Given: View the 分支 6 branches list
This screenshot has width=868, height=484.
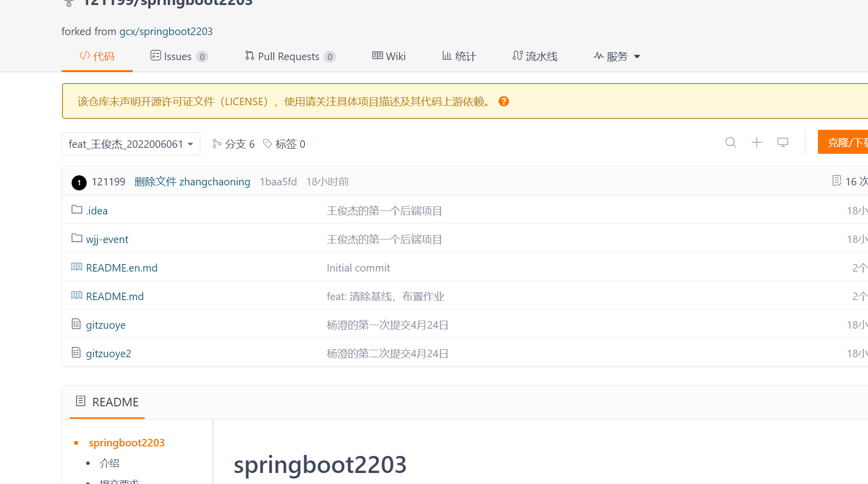Looking at the screenshot, I should (233, 144).
